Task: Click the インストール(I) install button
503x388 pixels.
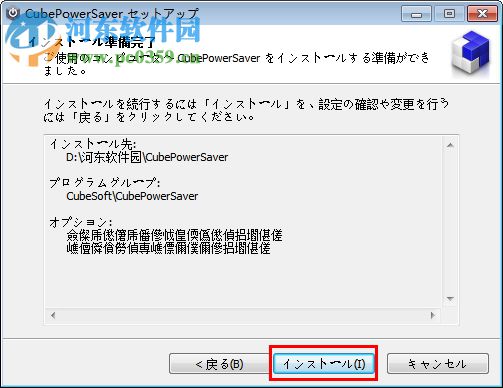Action: [324, 364]
